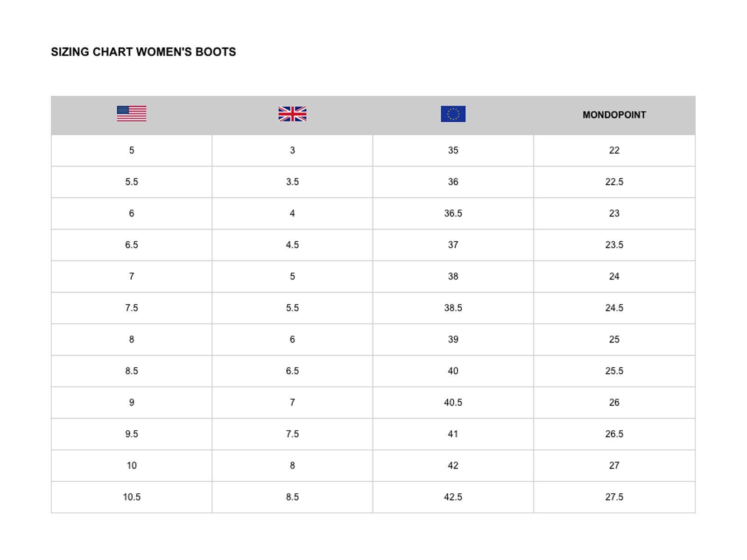Select US size 5 cell
Screen dimensions: 747x560
tap(132, 150)
